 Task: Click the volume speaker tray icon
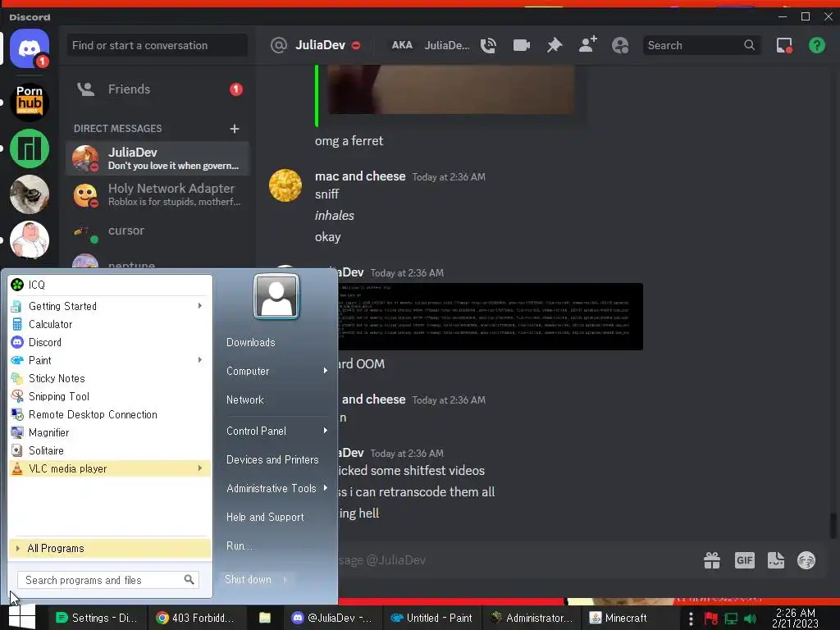pyautogui.click(x=750, y=619)
